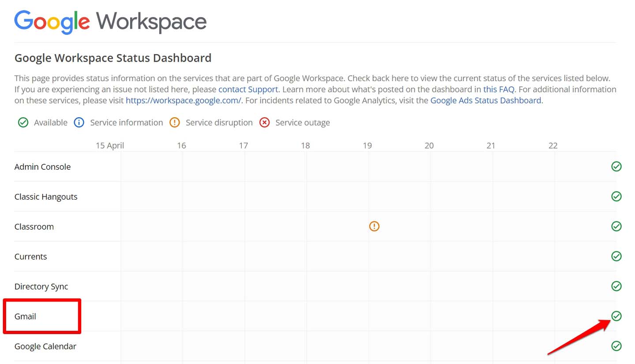Image resolution: width=635 pixels, height=364 pixels.
Task: Click the orange Service disruption legend icon
Action: (175, 123)
